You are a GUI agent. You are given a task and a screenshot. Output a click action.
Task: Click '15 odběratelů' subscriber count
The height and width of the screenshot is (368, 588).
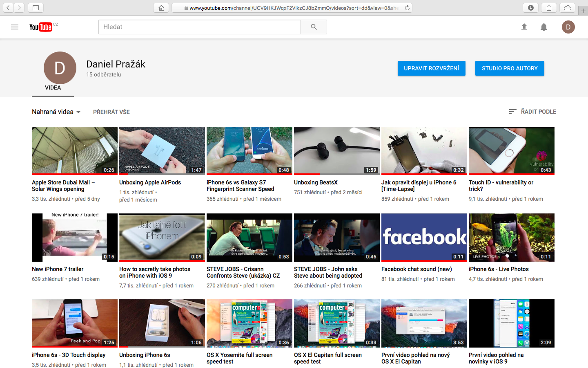click(104, 74)
